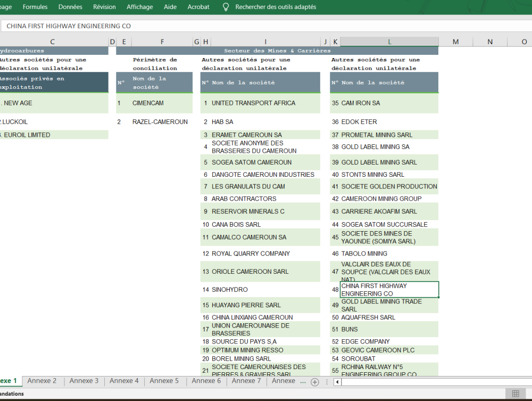
Task: Select the ROYAL QUARRY COMPANY cell
Action: pos(265,253)
